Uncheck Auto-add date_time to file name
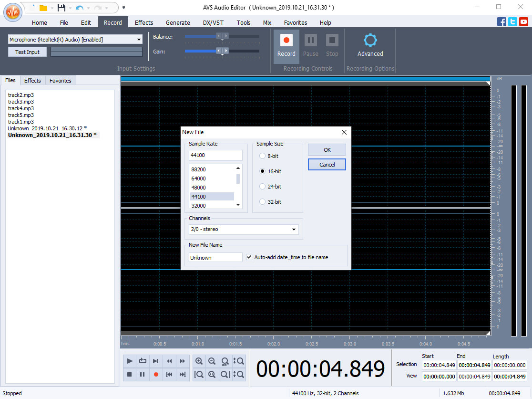Image resolution: width=532 pixels, height=399 pixels. click(x=249, y=257)
